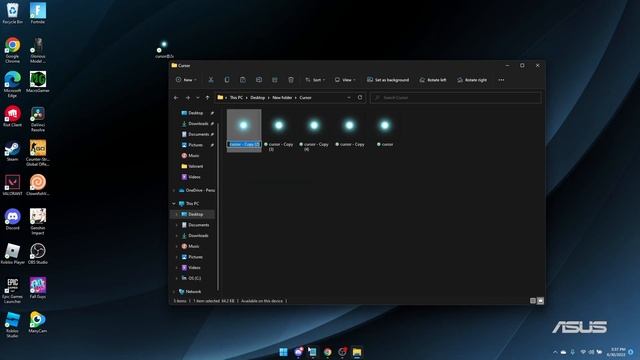Viewport: 640px width, 360px height.
Task: Expand the Network node
Action: click(174, 291)
